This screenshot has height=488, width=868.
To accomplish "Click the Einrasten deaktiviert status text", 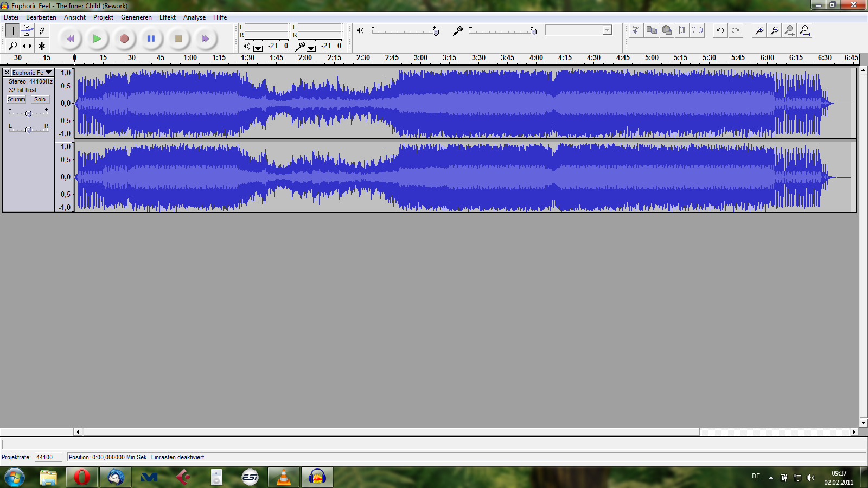I will 177,457.
